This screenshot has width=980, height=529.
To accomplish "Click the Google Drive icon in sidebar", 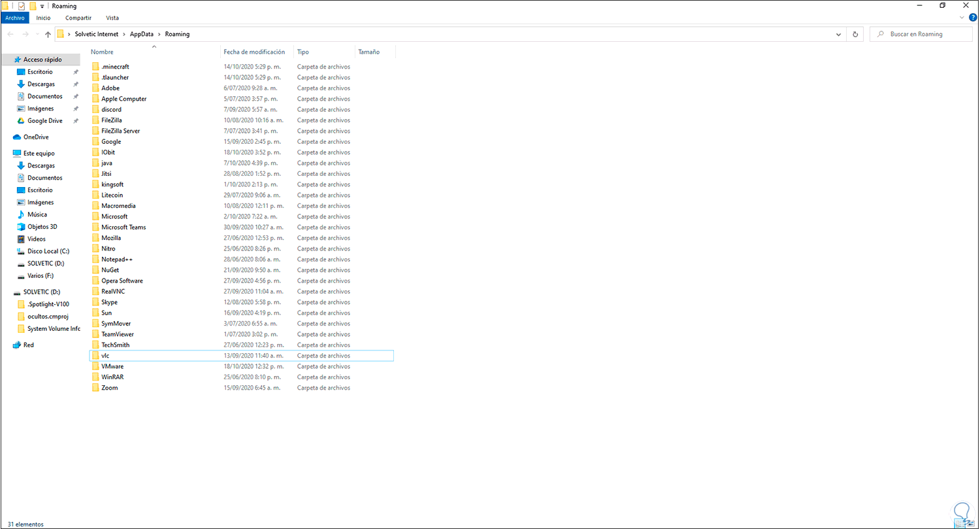I will [x=20, y=121].
